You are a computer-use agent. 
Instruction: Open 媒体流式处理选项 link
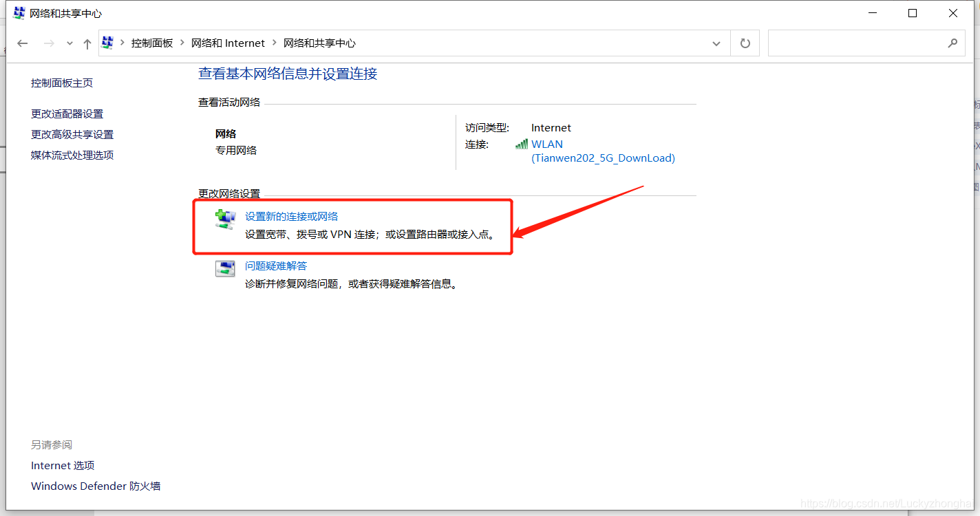click(x=72, y=155)
